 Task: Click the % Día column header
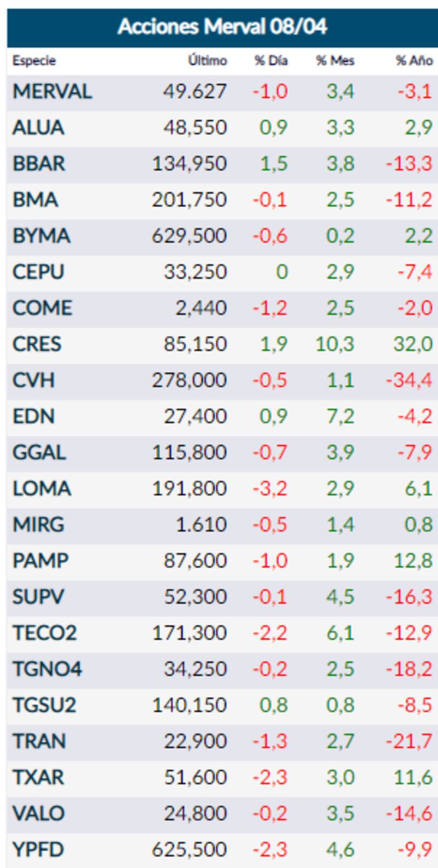(x=271, y=61)
